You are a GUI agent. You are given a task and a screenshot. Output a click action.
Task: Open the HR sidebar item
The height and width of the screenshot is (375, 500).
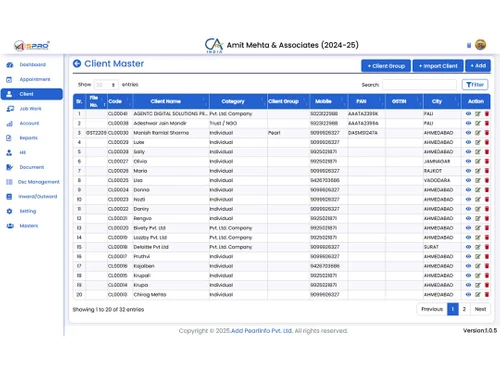click(x=32, y=153)
